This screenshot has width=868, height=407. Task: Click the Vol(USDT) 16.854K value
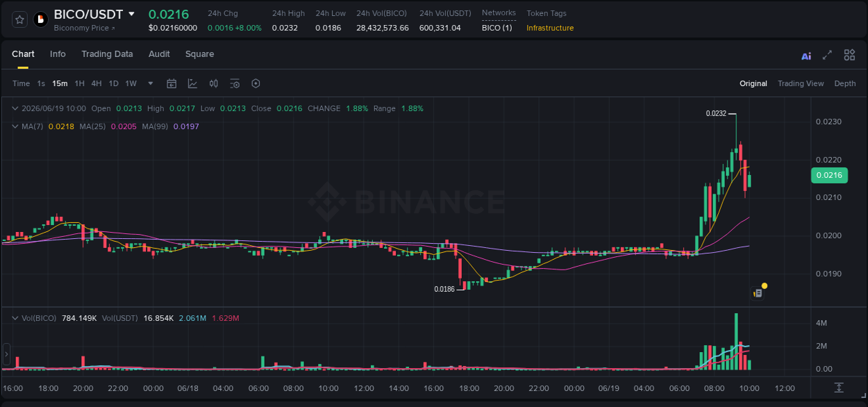158,318
